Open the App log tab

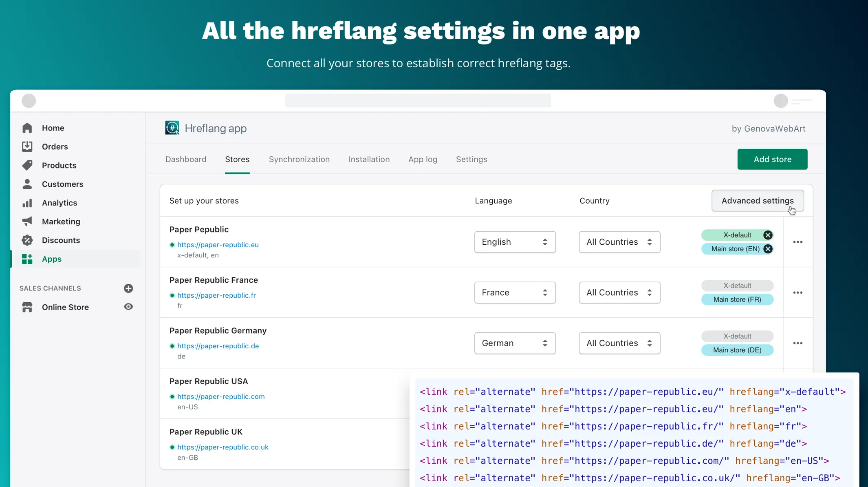(423, 159)
